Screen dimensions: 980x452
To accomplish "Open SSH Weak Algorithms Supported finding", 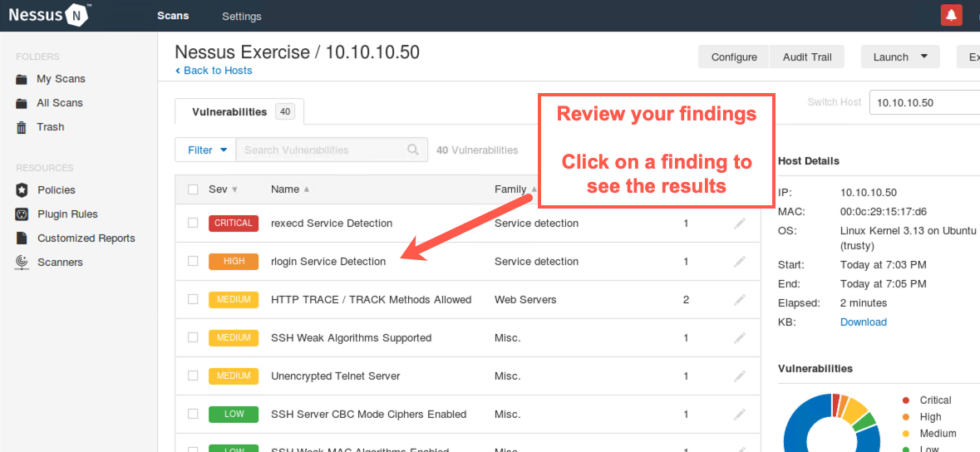I will click(x=352, y=338).
